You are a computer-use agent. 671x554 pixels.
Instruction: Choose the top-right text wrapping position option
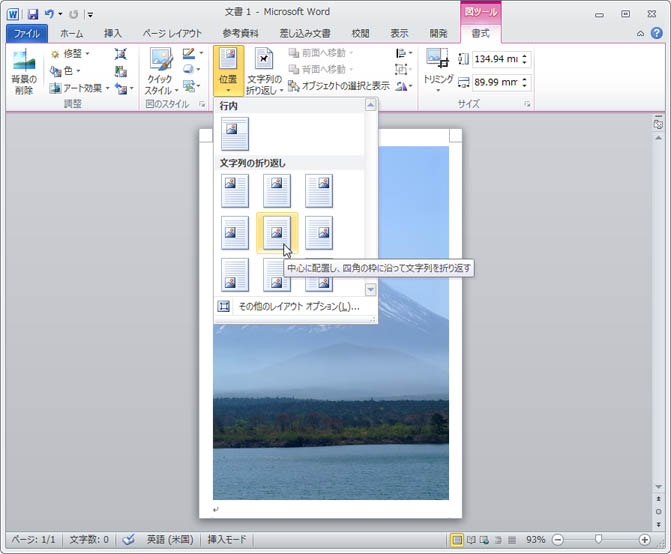tap(319, 190)
